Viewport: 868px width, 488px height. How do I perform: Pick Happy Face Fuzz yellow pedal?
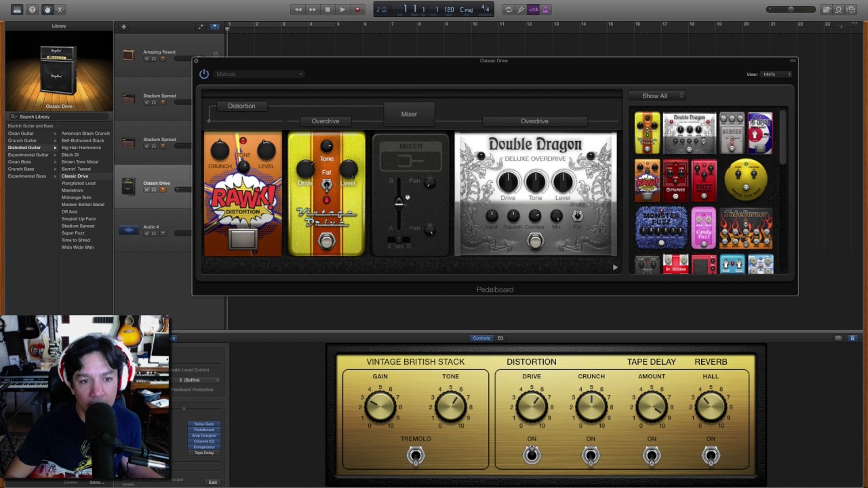(746, 180)
